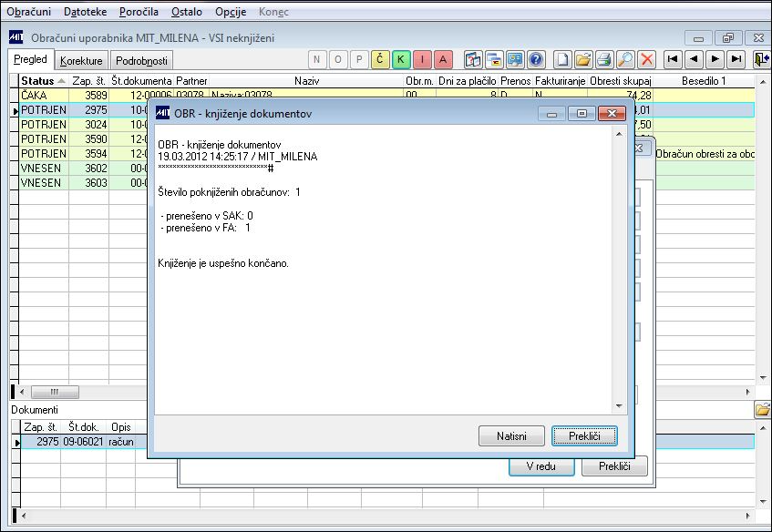The height and width of the screenshot is (532, 772).
Task: Toggle the red I status filter
Action: (x=422, y=59)
